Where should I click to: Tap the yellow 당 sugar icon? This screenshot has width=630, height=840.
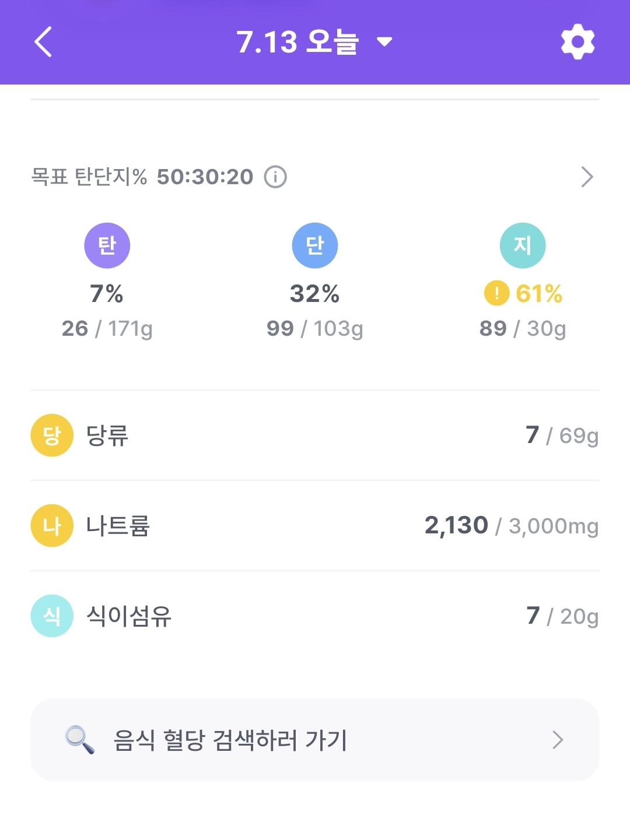tap(52, 435)
